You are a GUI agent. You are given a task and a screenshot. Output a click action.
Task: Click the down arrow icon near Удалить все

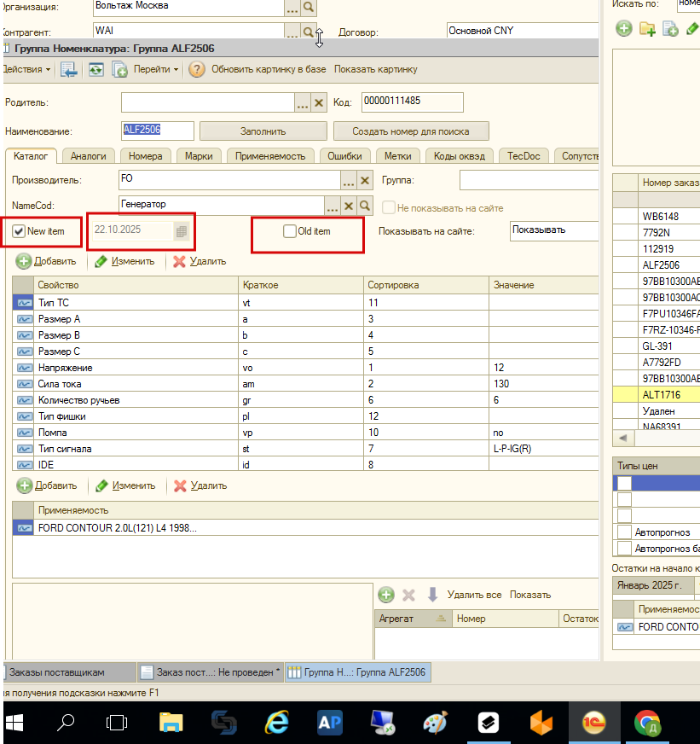click(432, 595)
